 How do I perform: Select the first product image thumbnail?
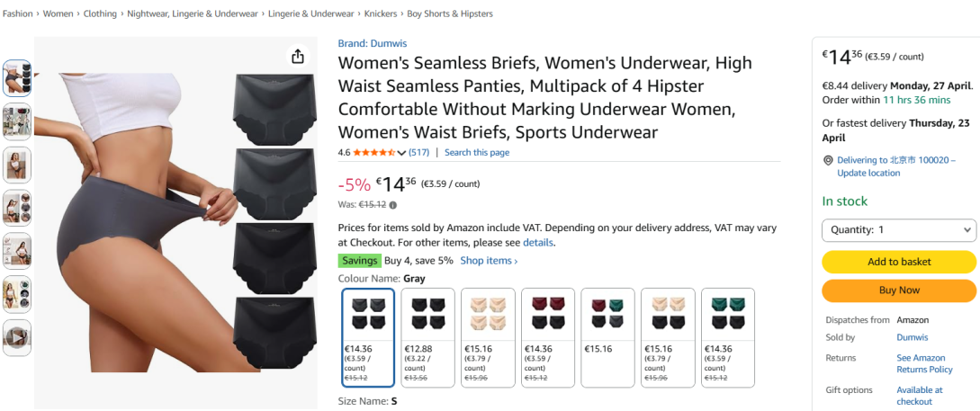pos(17,78)
